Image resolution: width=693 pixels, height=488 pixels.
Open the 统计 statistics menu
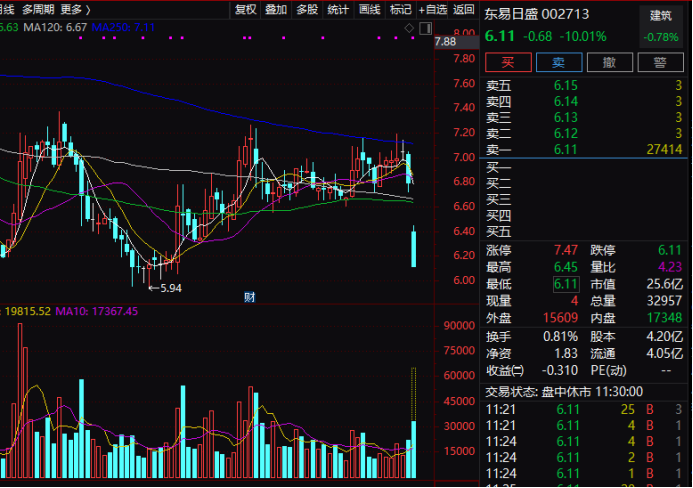[x=338, y=9]
